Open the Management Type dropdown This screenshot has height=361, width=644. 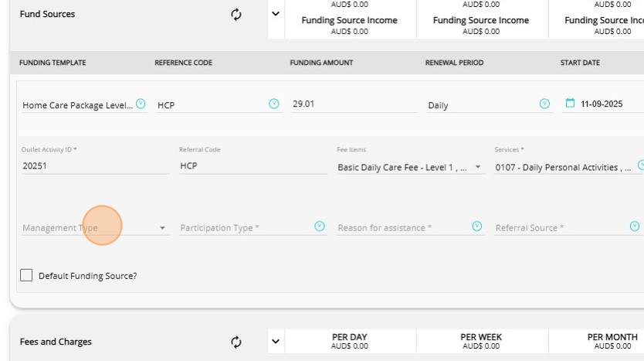point(162,228)
